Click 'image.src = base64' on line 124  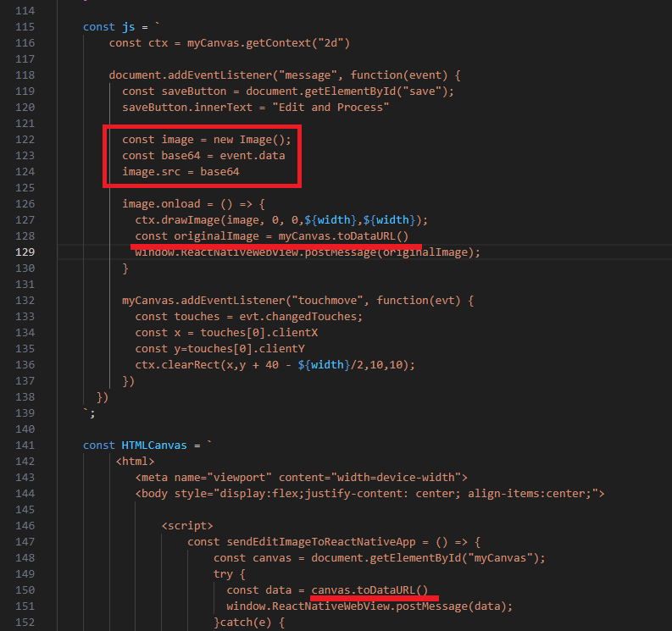coord(180,172)
